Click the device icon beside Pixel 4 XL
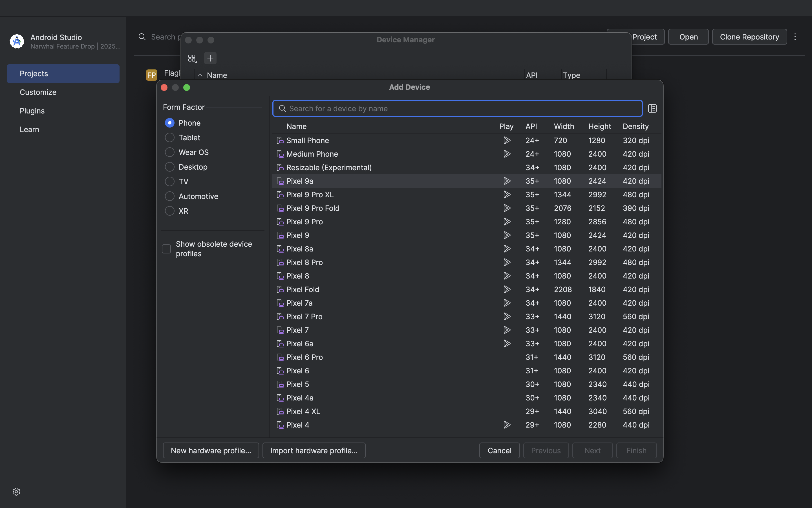The width and height of the screenshot is (812, 508). [x=280, y=411]
